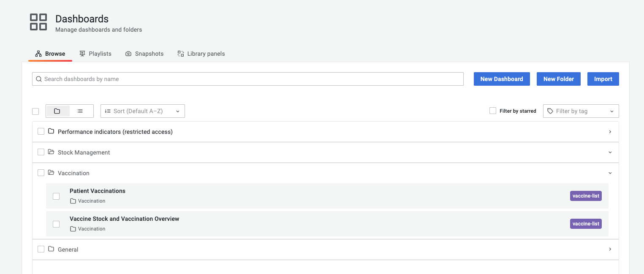Switch to list view layout
The width and height of the screenshot is (644, 274).
[80, 111]
